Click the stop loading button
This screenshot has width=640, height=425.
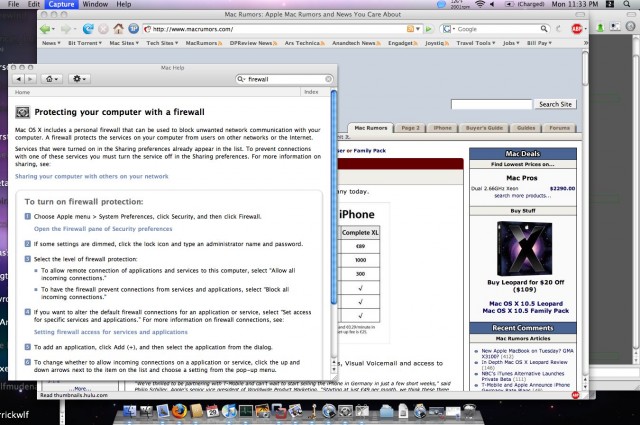103,29
